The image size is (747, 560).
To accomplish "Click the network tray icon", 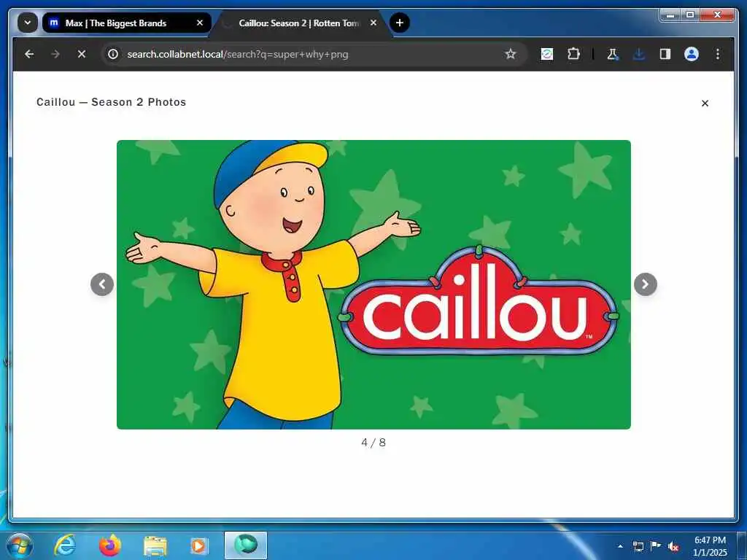I will point(638,546).
